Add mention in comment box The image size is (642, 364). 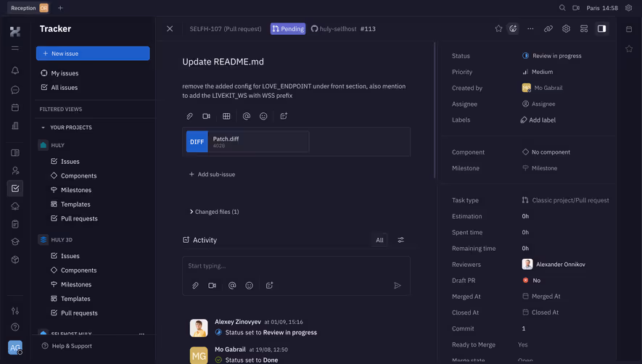pyautogui.click(x=232, y=286)
